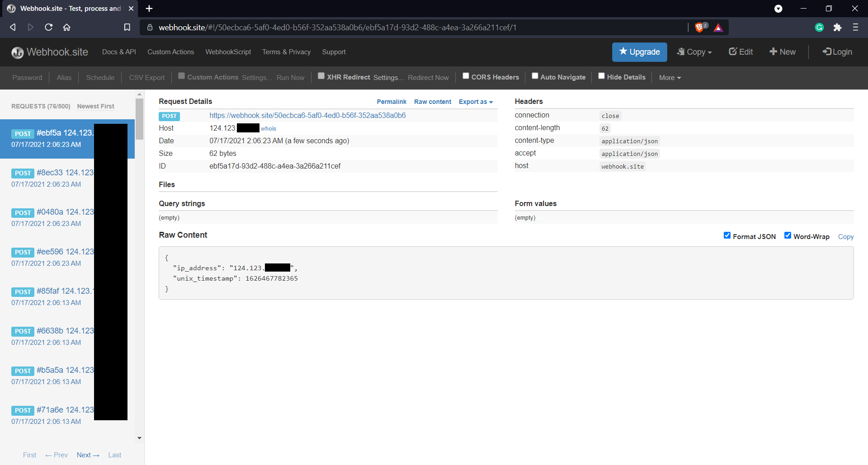Open XHR Redirect Settings link

[388, 78]
